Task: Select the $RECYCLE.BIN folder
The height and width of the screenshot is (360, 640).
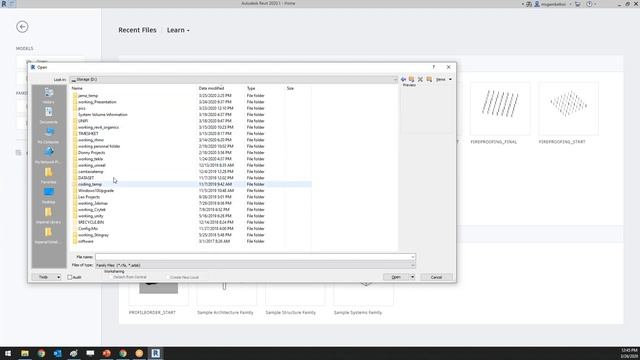Action: (x=91, y=222)
